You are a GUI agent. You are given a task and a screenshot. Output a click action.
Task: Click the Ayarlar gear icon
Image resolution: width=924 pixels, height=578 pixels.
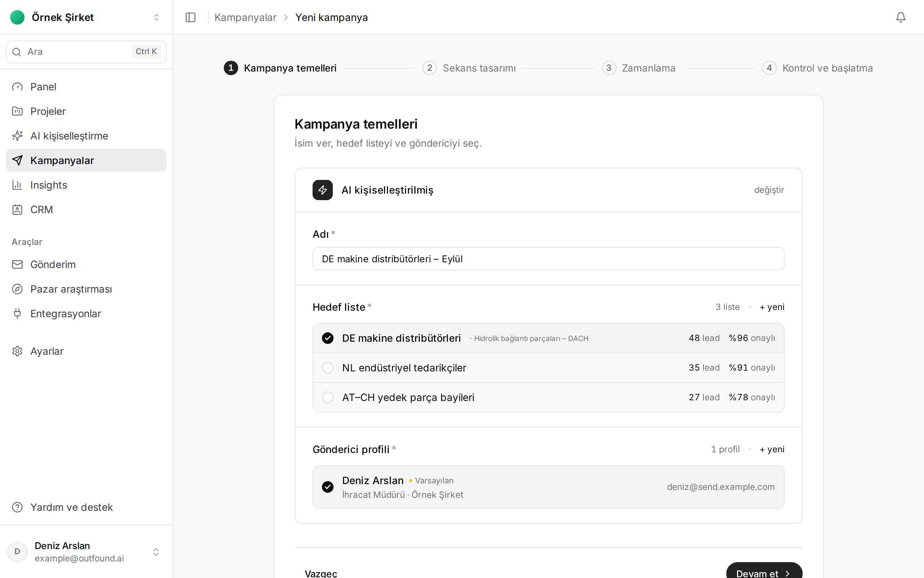click(x=17, y=351)
